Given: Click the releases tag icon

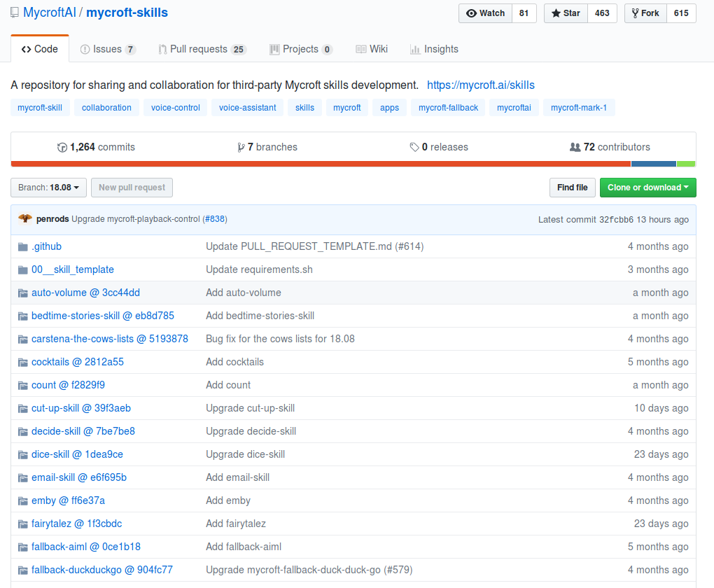Looking at the screenshot, I should coord(414,147).
